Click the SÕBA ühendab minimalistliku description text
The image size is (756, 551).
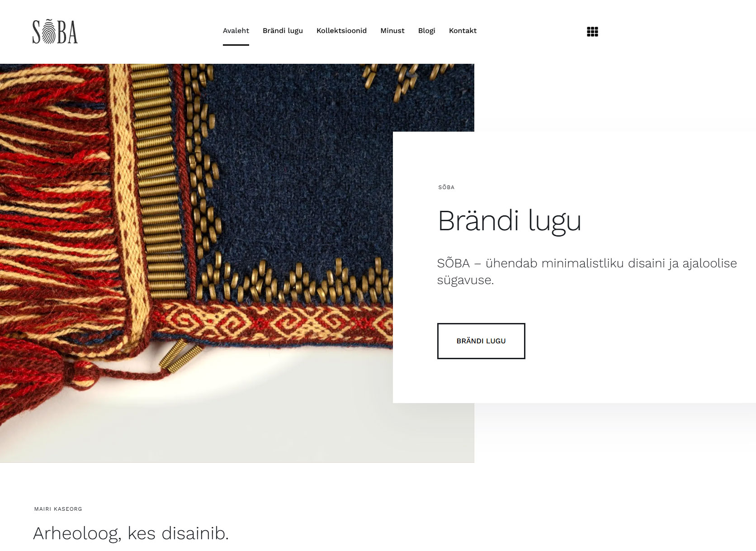(x=587, y=271)
